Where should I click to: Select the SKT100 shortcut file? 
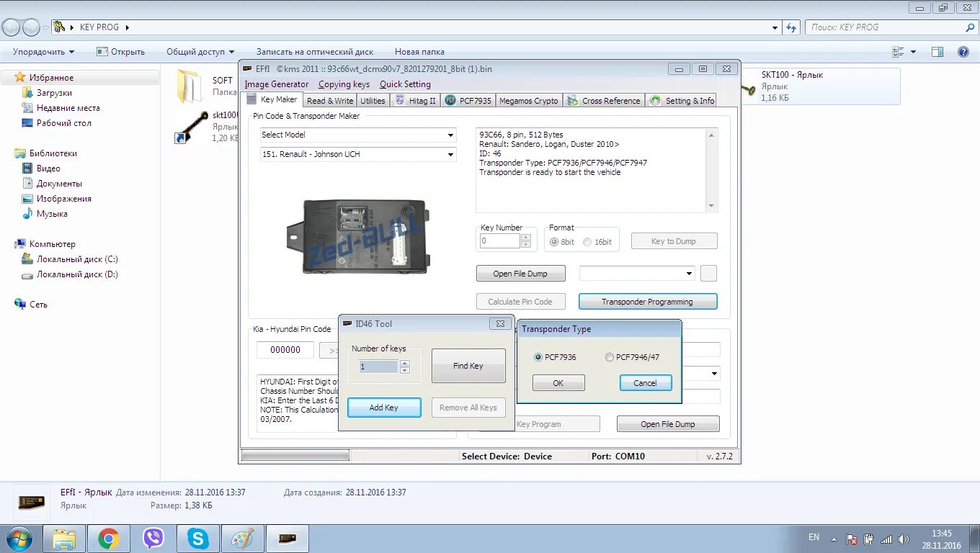(x=821, y=86)
